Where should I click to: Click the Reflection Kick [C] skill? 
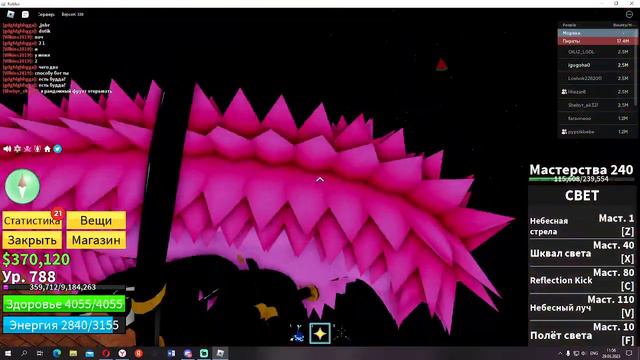[x=582, y=280]
